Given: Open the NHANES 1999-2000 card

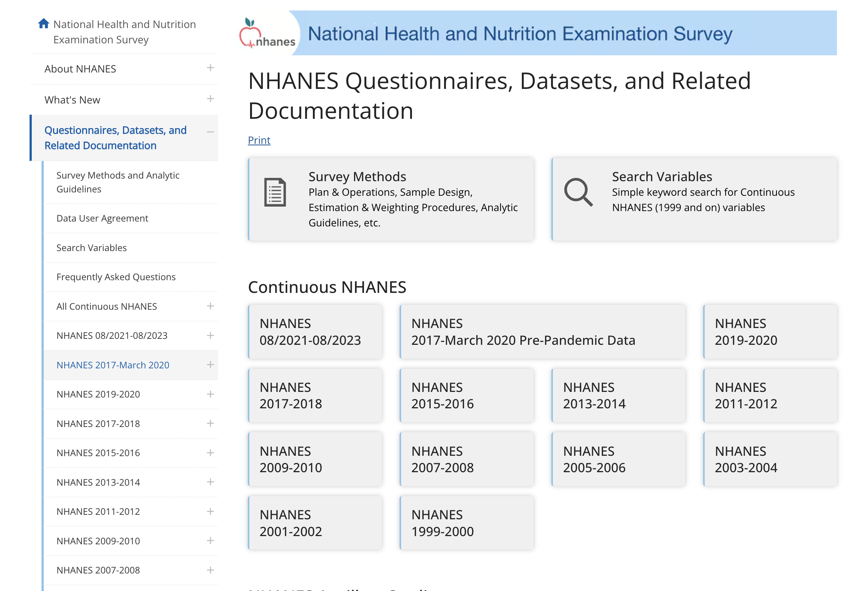Looking at the screenshot, I should [466, 523].
